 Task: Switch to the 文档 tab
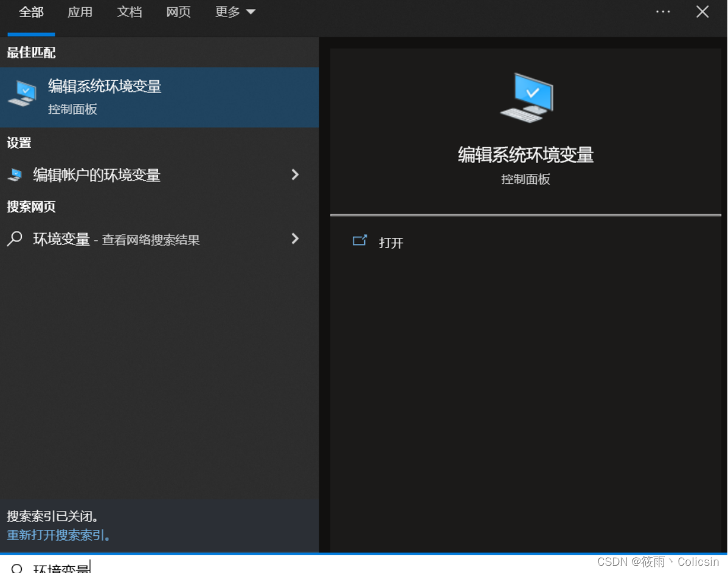click(129, 12)
